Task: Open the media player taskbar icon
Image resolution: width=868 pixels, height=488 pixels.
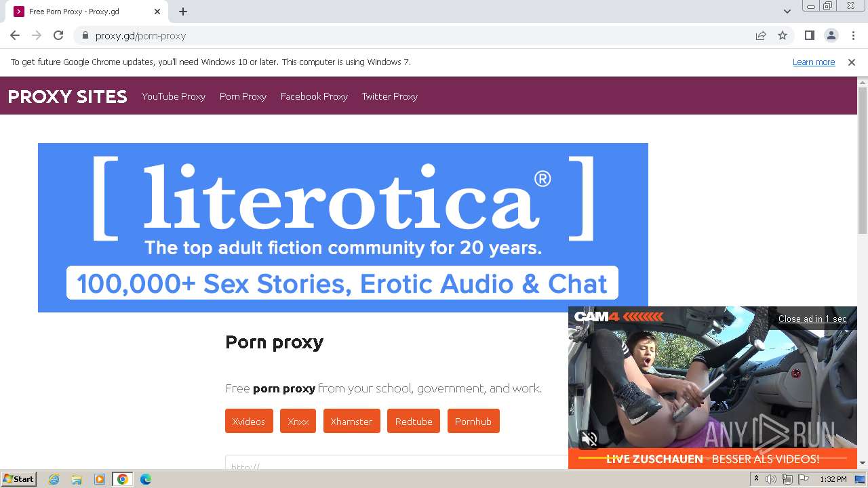Action: (100, 479)
